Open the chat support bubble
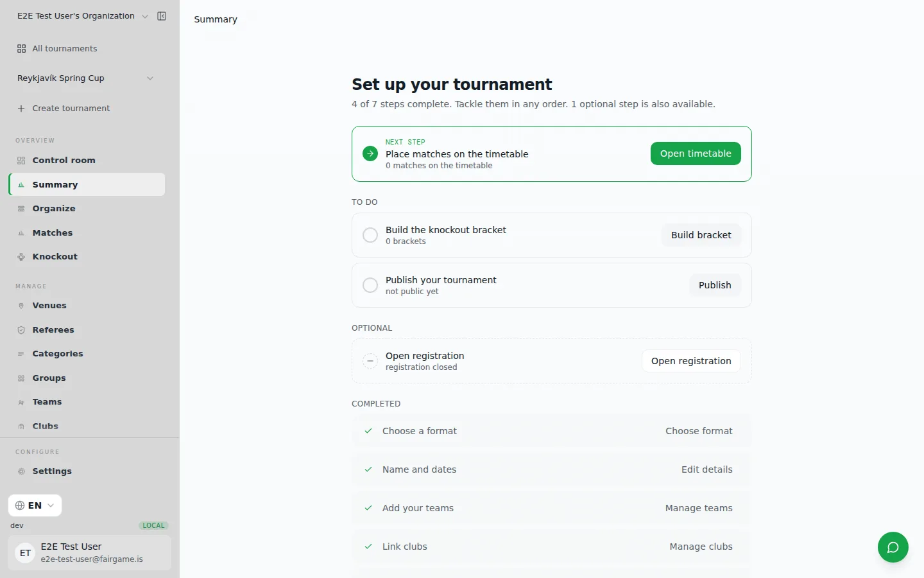 point(893,547)
